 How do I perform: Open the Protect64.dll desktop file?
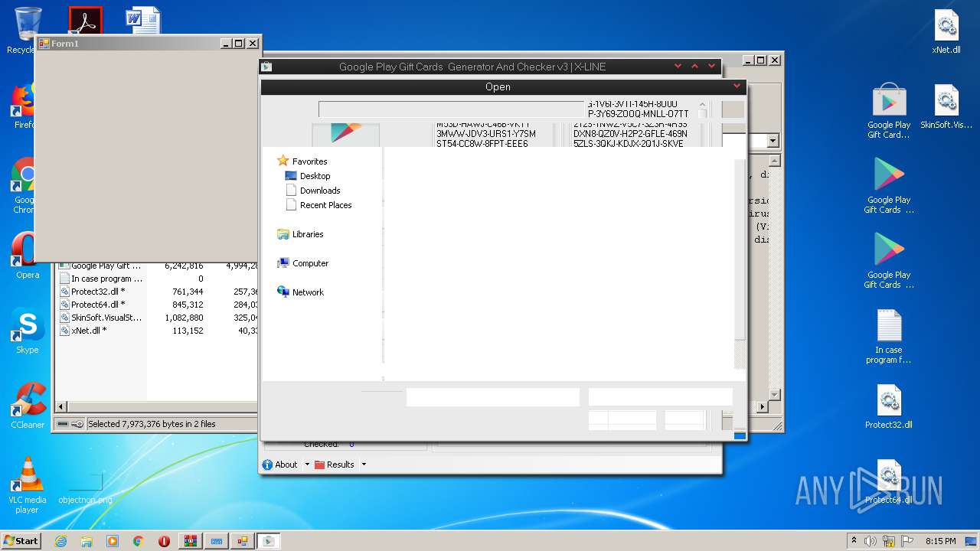[x=889, y=481]
